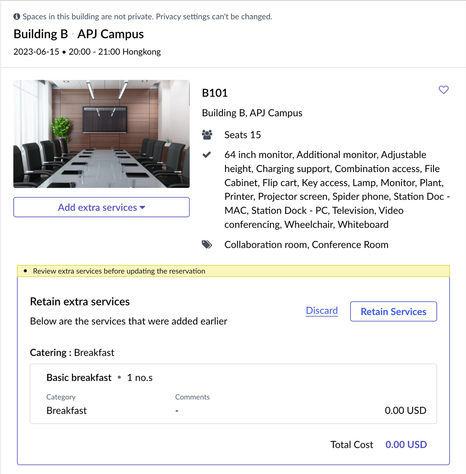This screenshot has height=474, width=466.
Task: Favorite room B101 with heart icon
Action: tap(443, 90)
